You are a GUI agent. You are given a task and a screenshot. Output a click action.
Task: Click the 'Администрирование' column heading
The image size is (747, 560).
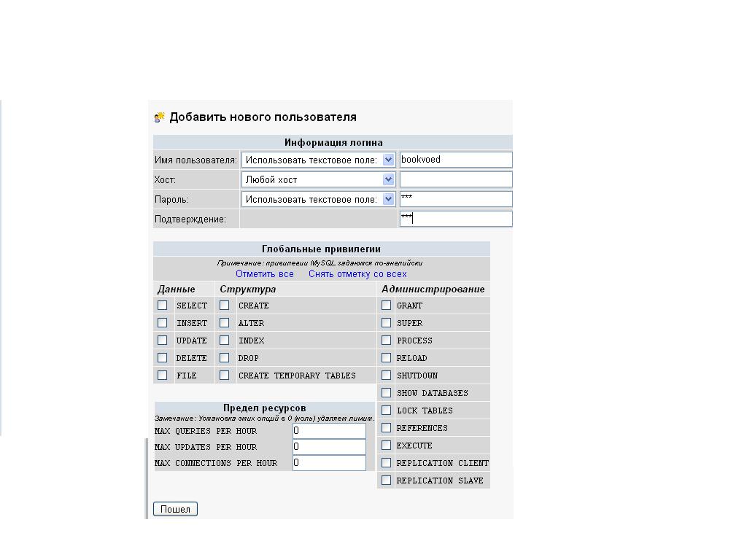433,289
